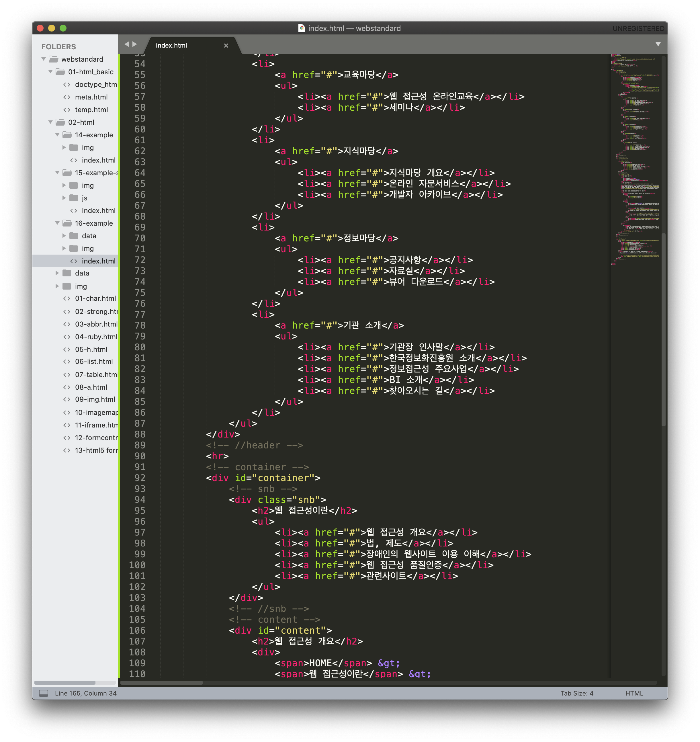Expand the img folder under 14-example
Viewport: 700px width, 742px height.
(64, 147)
